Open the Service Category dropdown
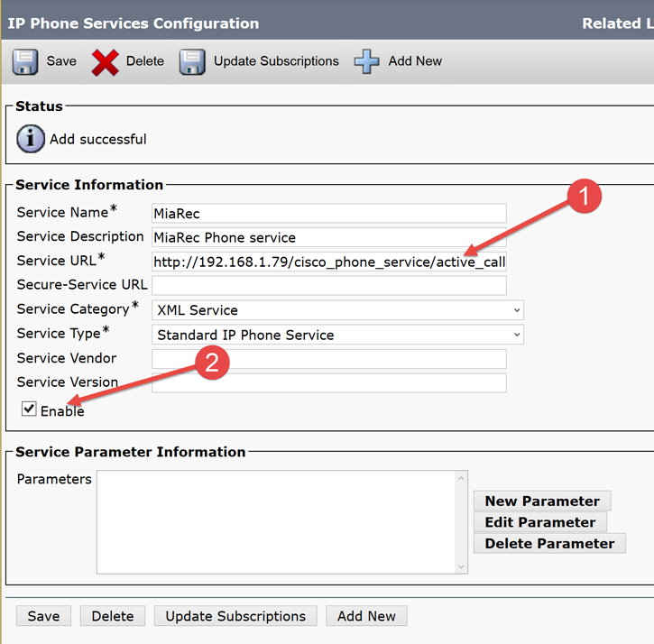The width and height of the screenshot is (654, 644). pyautogui.click(x=337, y=310)
